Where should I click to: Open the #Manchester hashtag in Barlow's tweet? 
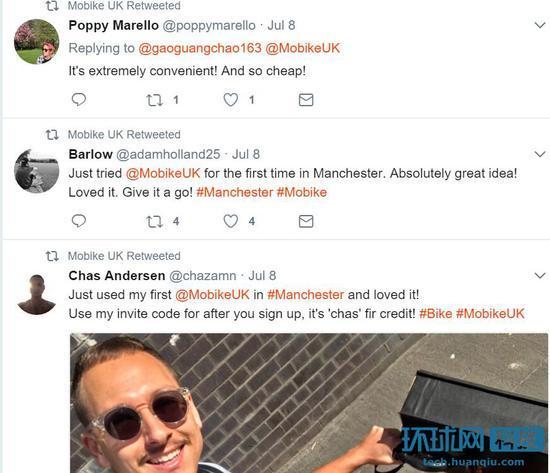click(235, 192)
